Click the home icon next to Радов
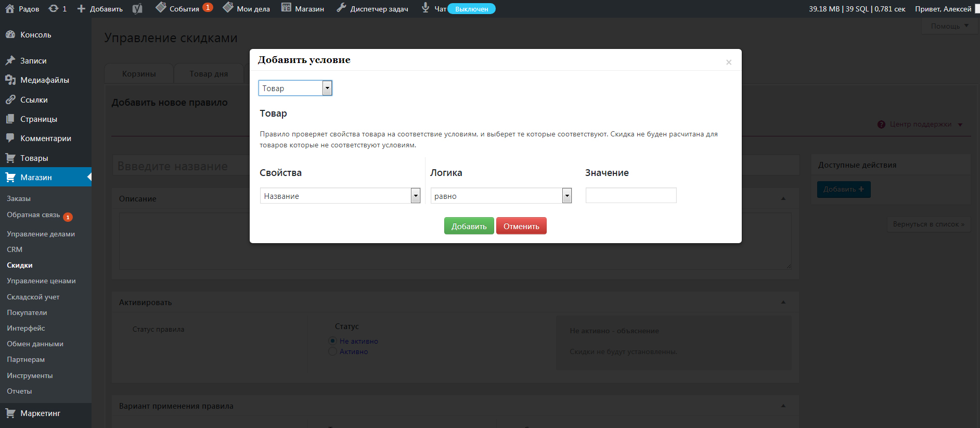The image size is (980, 428). (x=9, y=8)
